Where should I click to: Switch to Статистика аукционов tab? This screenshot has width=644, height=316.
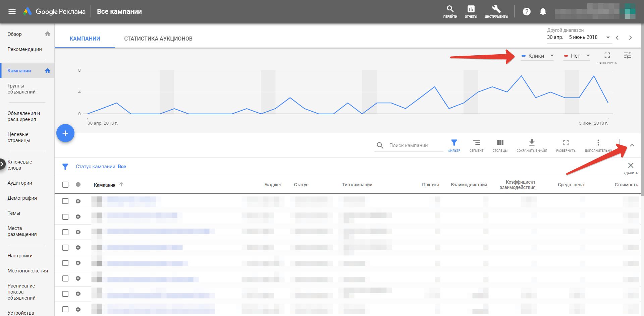[158, 39]
